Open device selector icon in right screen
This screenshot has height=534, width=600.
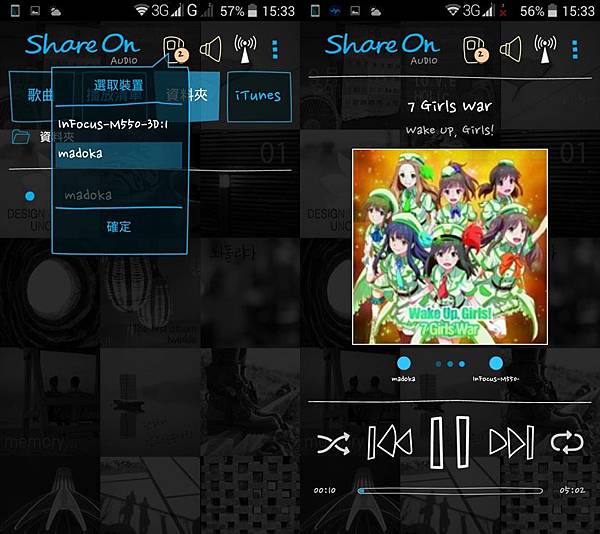pos(475,49)
